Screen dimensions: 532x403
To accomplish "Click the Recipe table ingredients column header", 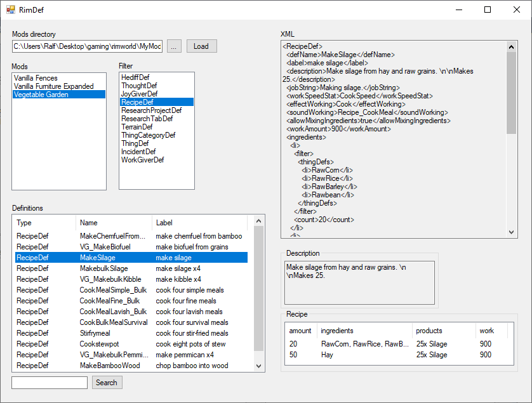I will tap(365, 331).
